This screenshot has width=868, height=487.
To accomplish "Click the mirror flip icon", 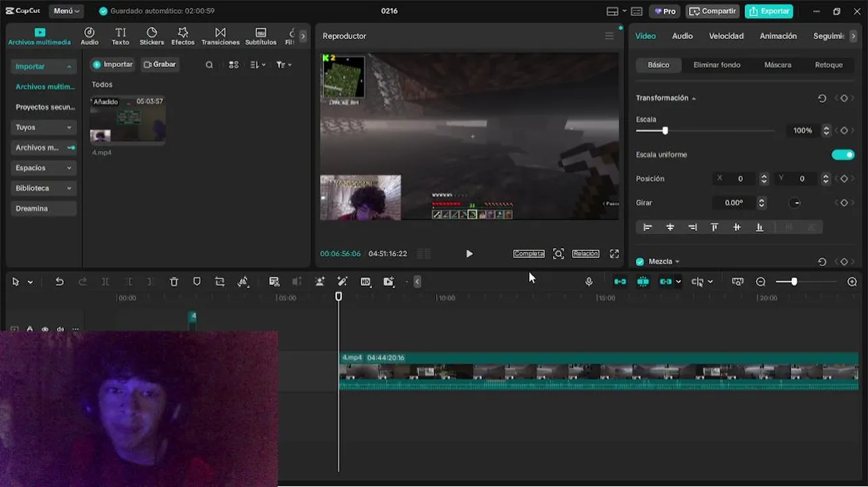I will (243, 281).
